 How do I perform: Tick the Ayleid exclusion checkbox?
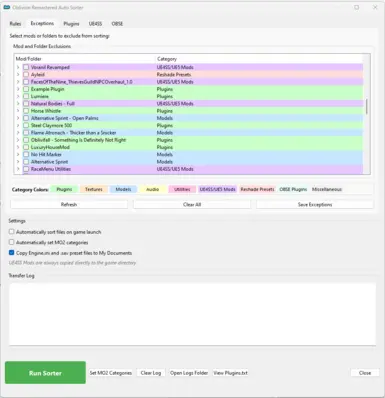pyautogui.click(x=26, y=75)
